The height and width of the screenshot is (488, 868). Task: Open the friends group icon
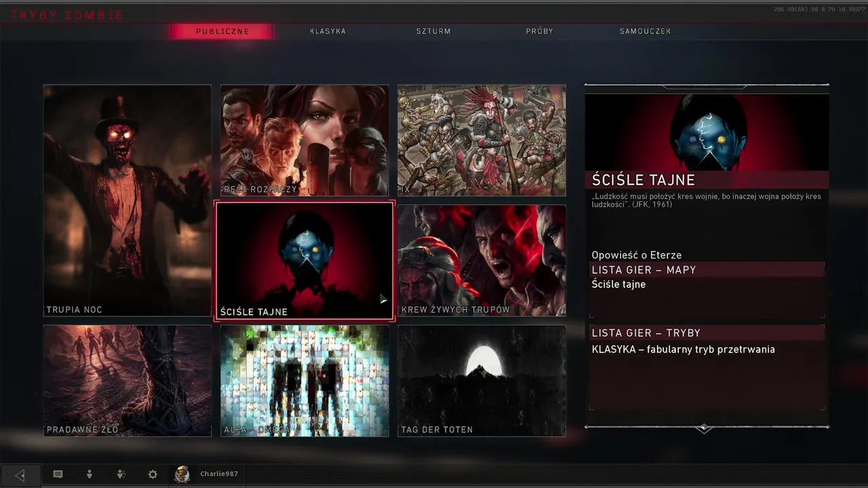[x=121, y=474]
